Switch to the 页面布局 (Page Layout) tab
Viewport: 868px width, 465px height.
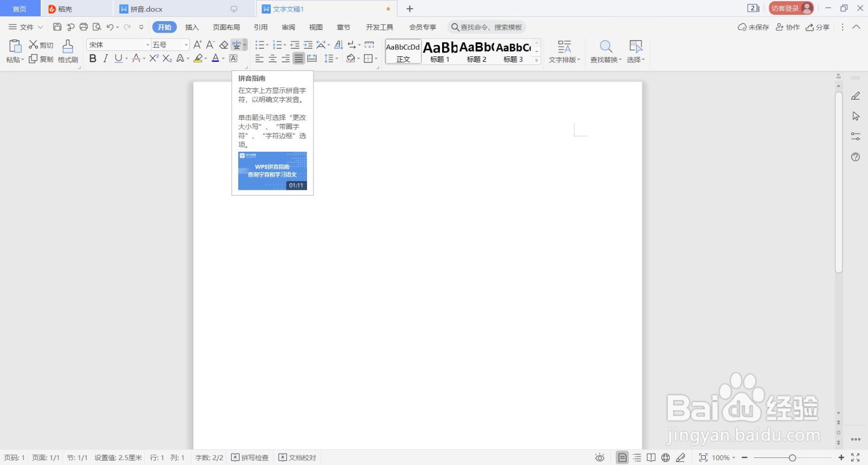(226, 27)
